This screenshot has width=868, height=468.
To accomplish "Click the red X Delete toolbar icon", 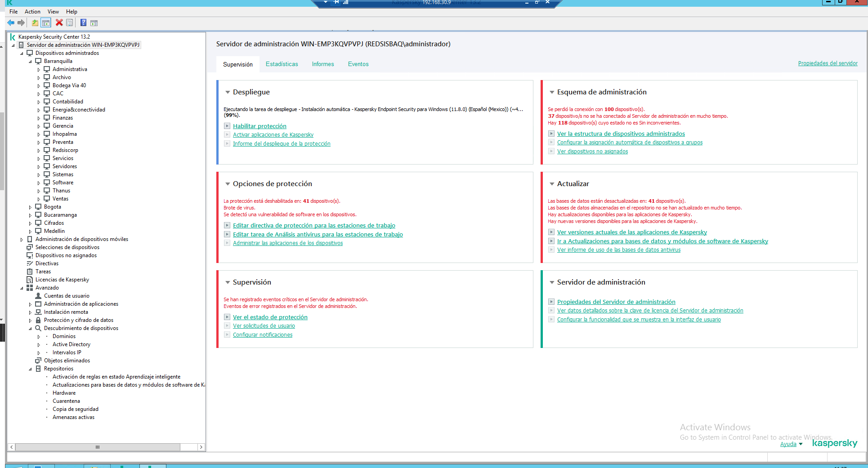I will 59,22.
